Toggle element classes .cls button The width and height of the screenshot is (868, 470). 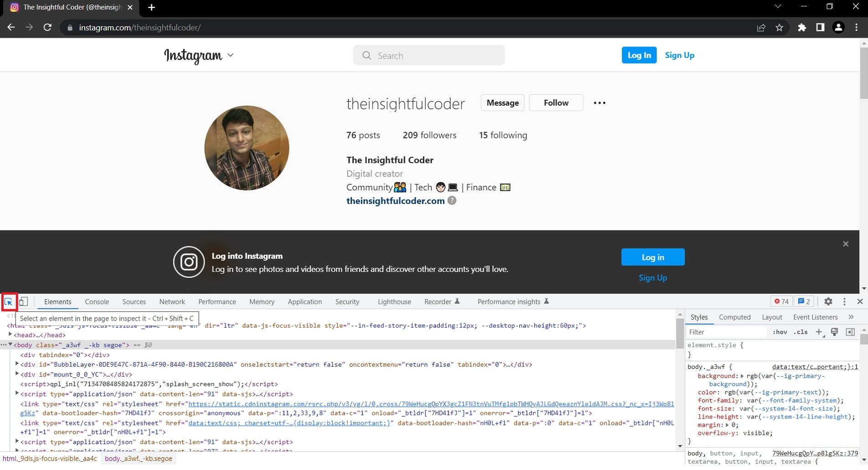[801, 332]
